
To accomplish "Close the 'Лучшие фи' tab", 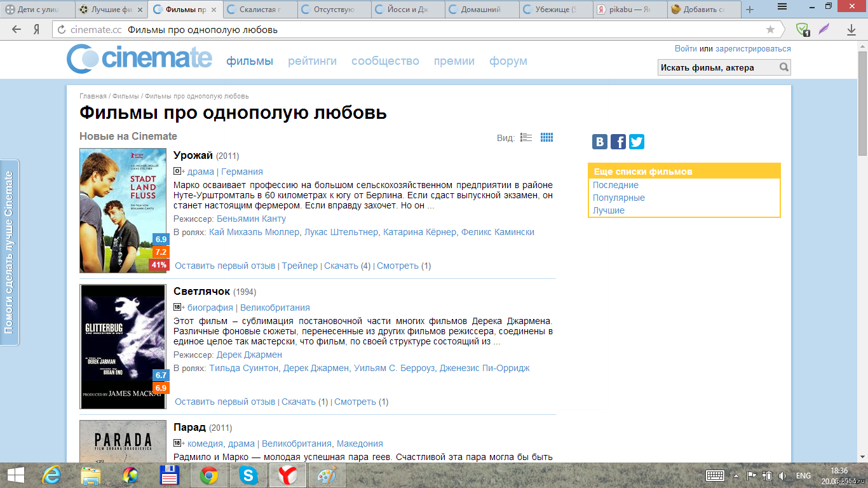I will (x=140, y=10).
